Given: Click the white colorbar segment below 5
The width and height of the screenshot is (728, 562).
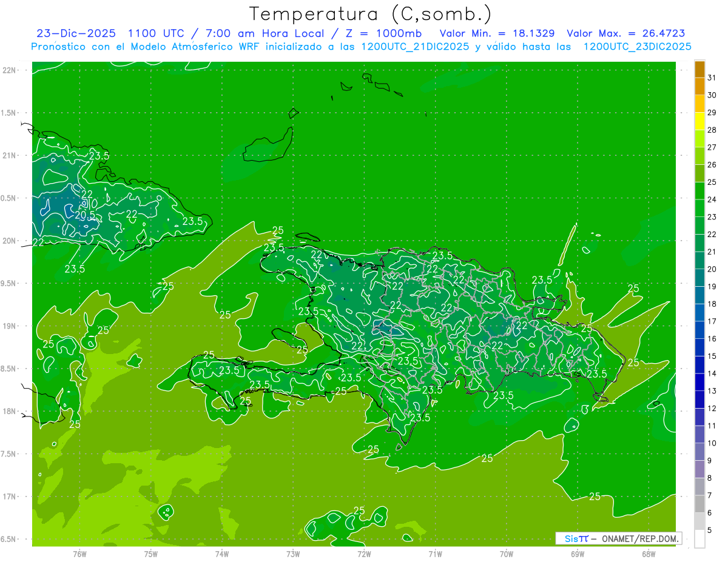Looking at the screenshot, I should [699, 538].
